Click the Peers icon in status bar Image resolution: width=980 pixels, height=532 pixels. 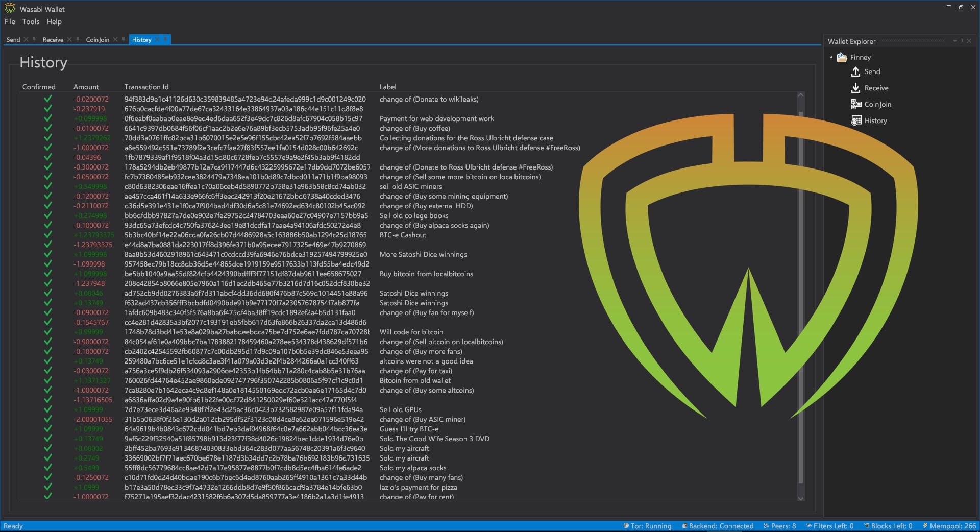tap(766, 526)
